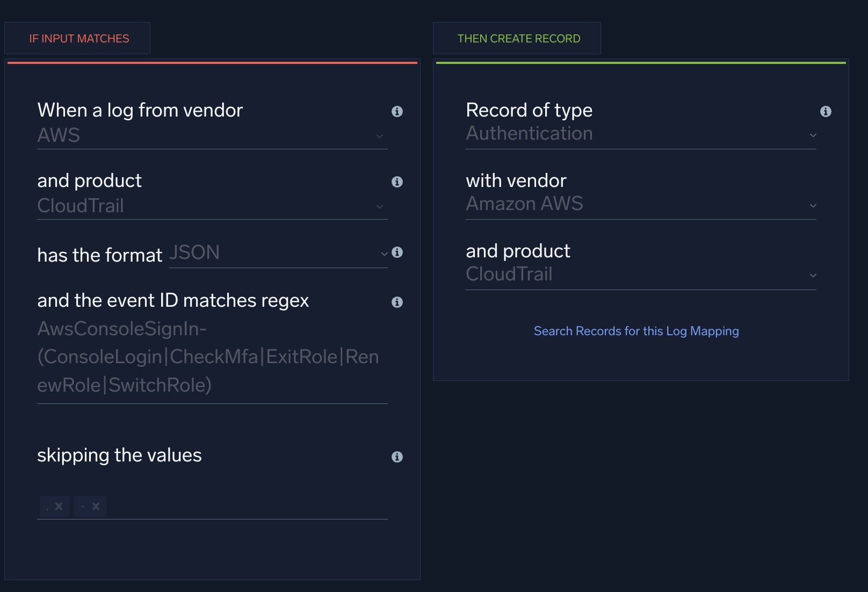This screenshot has width=868, height=592.
Task: Open the record product dropdown showing CloudTrail
Action: 813,276
